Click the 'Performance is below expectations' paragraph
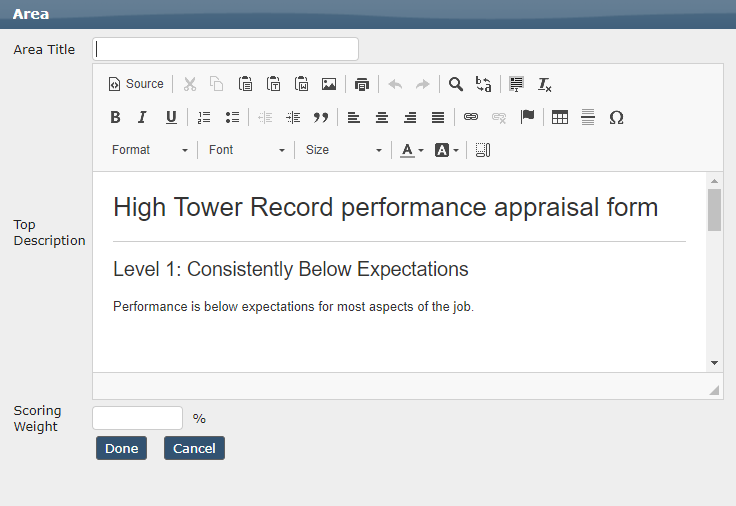This screenshot has width=736, height=506. (x=293, y=307)
